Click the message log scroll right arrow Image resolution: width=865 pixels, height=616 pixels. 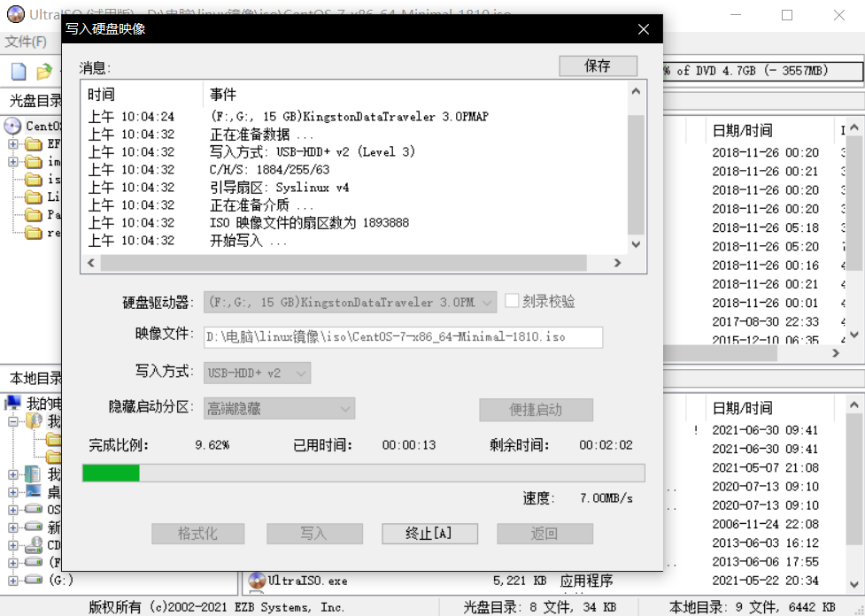click(617, 263)
